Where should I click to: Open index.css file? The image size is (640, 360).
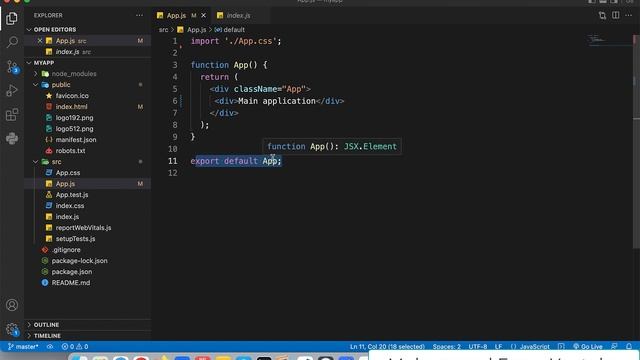click(x=70, y=206)
